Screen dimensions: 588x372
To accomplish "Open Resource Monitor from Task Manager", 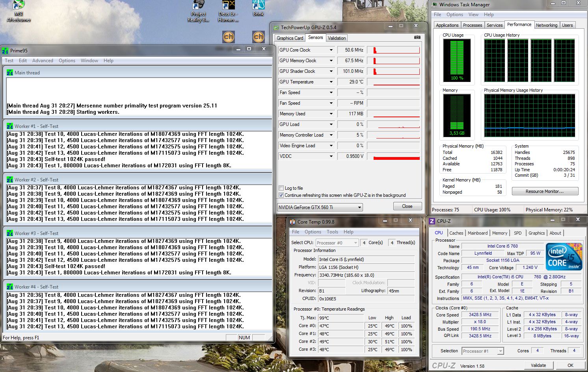I will tap(545, 191).
